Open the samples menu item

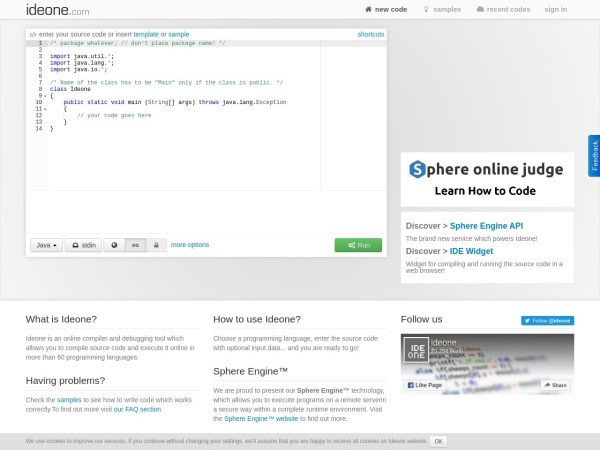[x=442, y=9]
